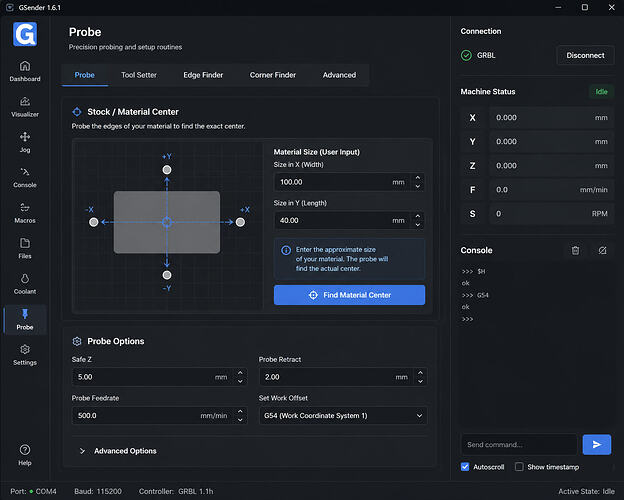Decrease the Probe Retract value
624x500 pixels.
(x=420, y=381)
